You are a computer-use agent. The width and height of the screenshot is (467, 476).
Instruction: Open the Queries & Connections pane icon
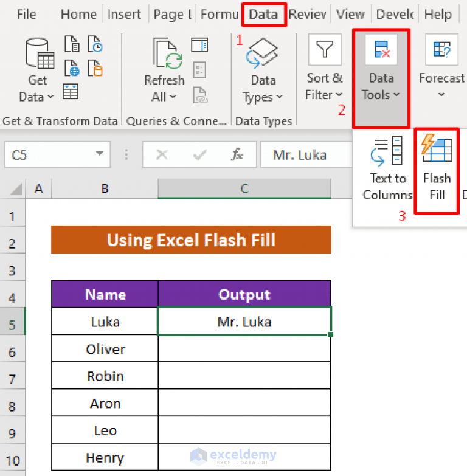(x=199, y=45)
